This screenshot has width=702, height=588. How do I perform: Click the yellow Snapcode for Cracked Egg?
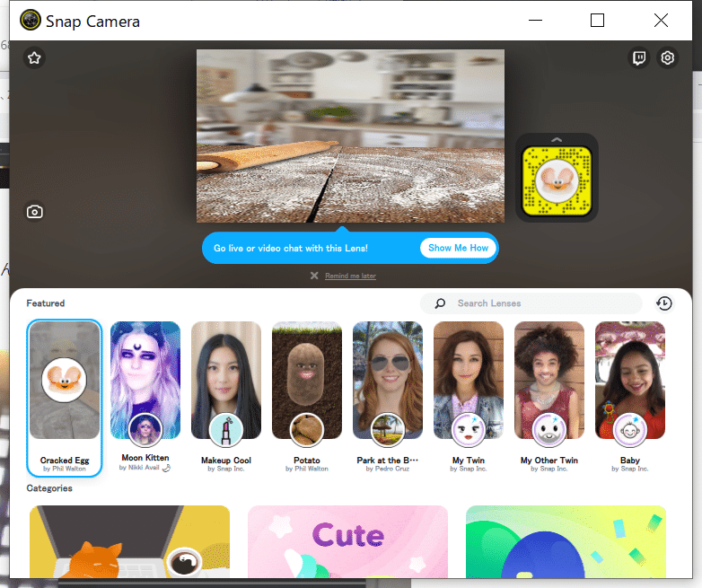(557, 181)
